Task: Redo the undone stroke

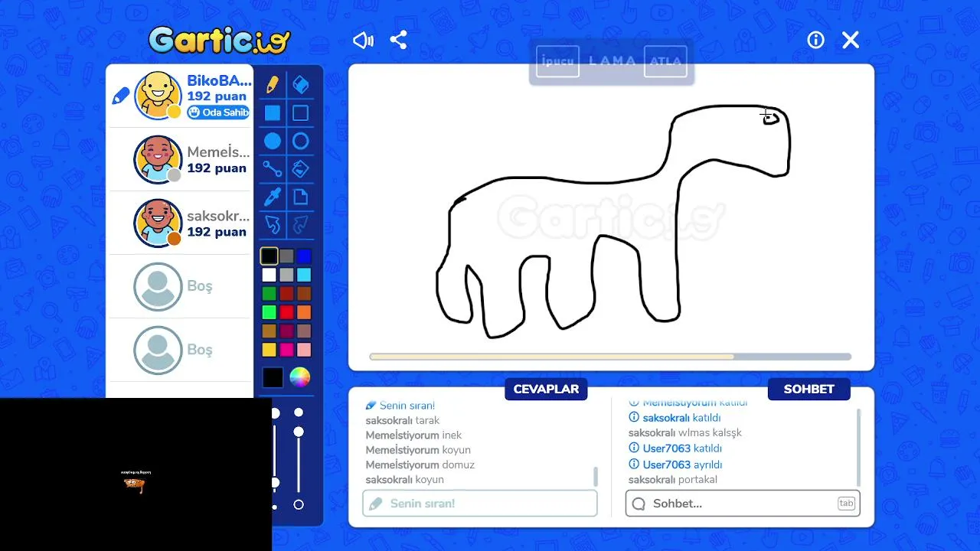Action: [301, 224]
